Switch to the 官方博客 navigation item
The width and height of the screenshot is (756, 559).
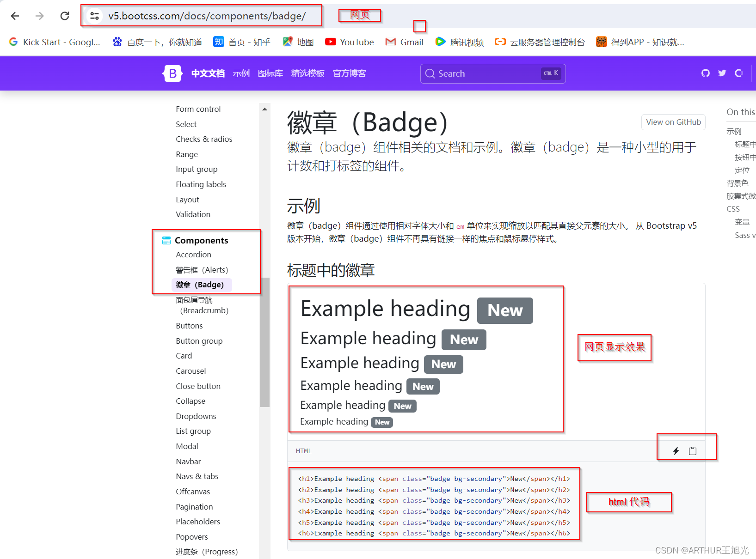pos(349,73)
